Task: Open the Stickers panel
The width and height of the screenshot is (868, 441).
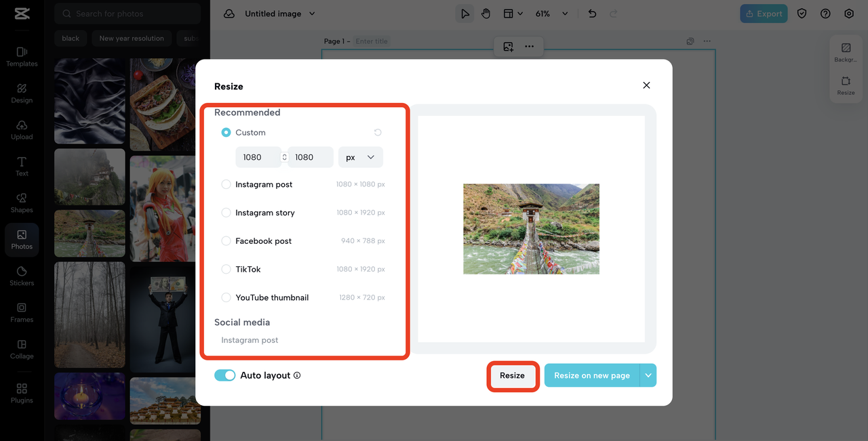Action: [22, 276]
